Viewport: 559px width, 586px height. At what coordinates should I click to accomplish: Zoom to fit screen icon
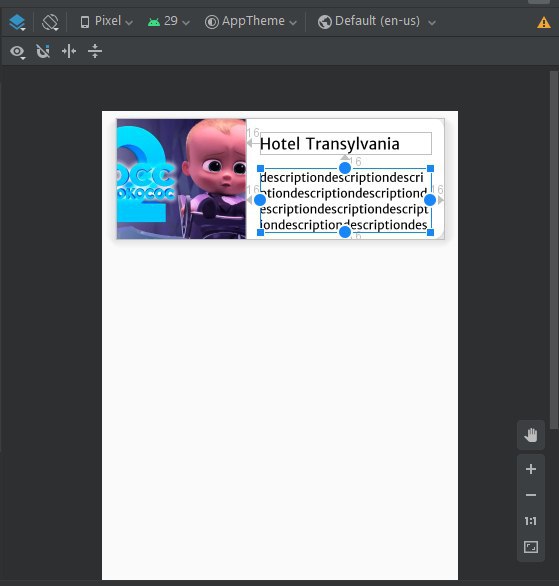click(531, 547)
